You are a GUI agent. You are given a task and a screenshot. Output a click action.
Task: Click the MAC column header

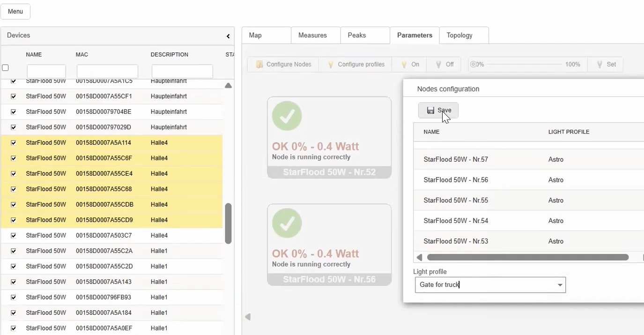(82, 55)
